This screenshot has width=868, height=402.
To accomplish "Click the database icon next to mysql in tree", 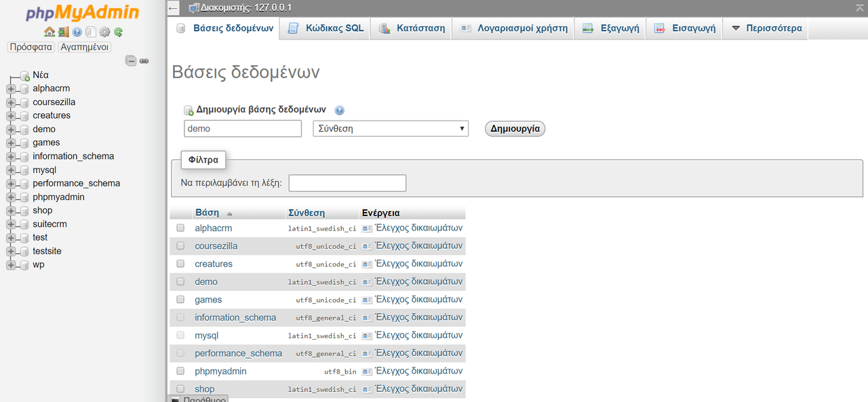I will [24, 170].
